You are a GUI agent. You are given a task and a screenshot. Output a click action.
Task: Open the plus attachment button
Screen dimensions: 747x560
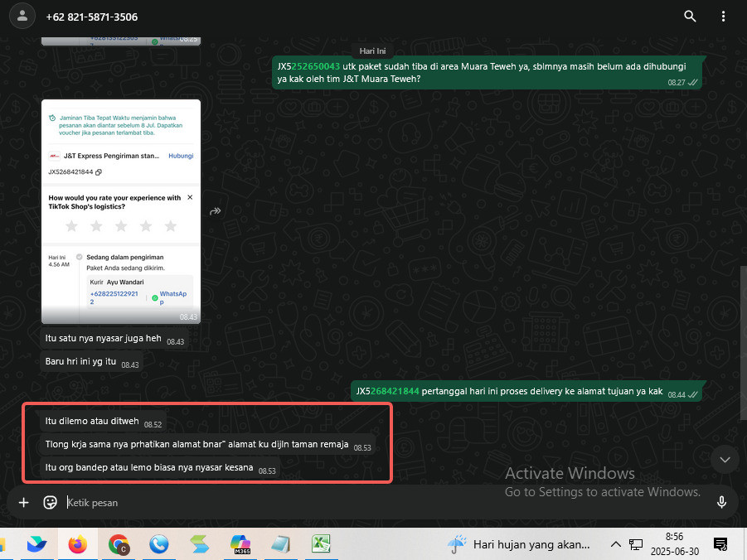(x=23, y=502)
